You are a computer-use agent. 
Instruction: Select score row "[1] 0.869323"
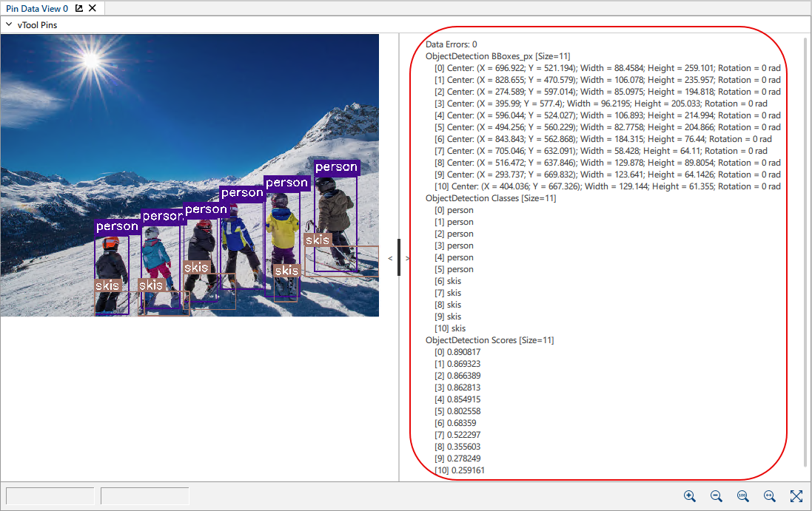pos(457,364)
